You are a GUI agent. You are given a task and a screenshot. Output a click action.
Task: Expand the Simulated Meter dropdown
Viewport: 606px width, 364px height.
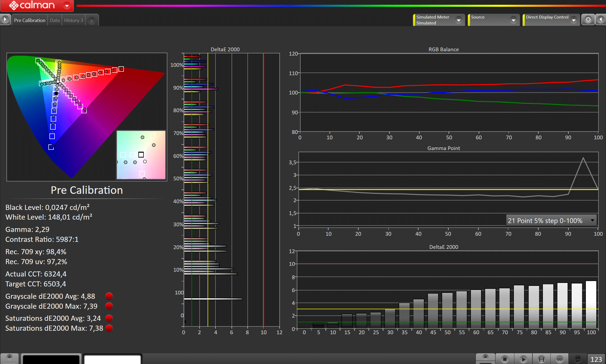click(459, 20)
